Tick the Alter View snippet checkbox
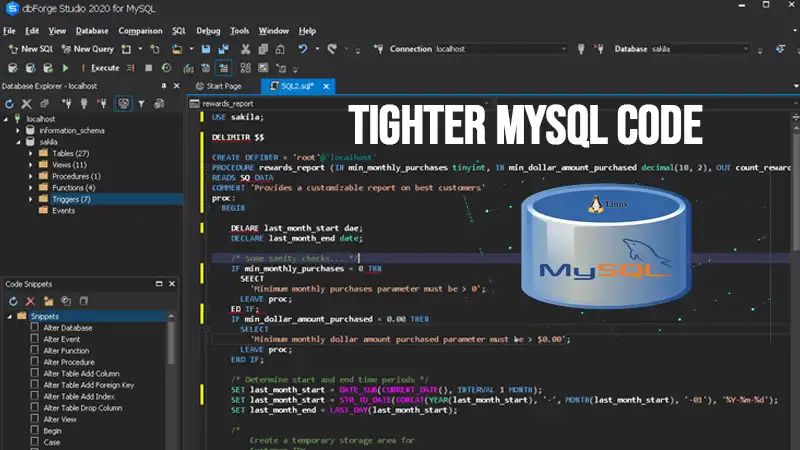Image resolution: width=800 pixels, height=450 pixels. pyautogui.click(x=35, y=418)
